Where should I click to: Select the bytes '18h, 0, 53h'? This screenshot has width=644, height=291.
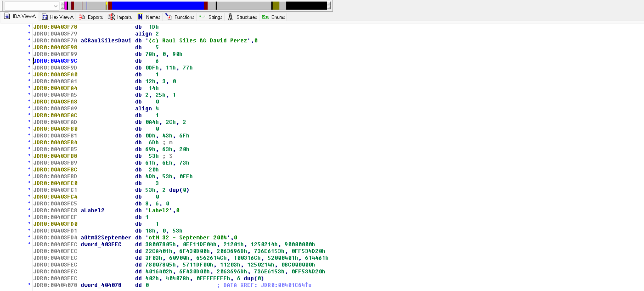[x=164, y=231]
